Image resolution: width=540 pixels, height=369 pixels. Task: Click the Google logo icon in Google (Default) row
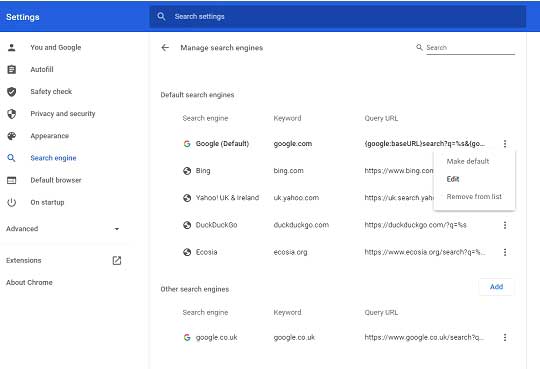(x=187, y=144)
